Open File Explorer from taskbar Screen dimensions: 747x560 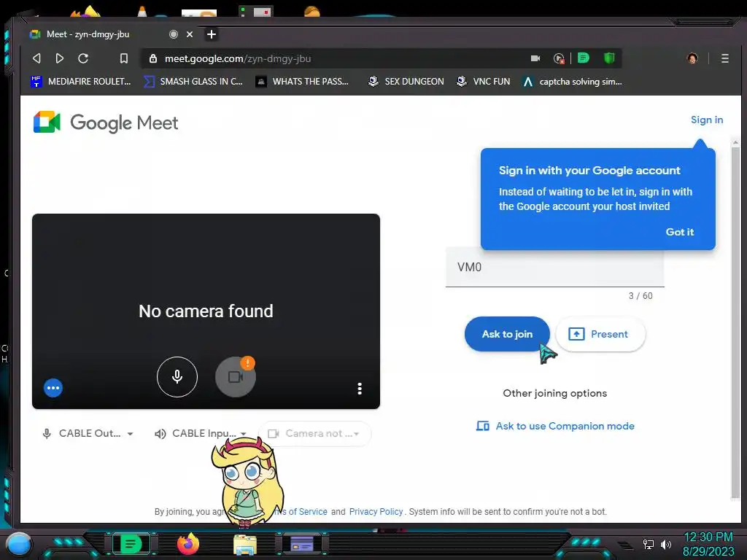tap(245, 544)
